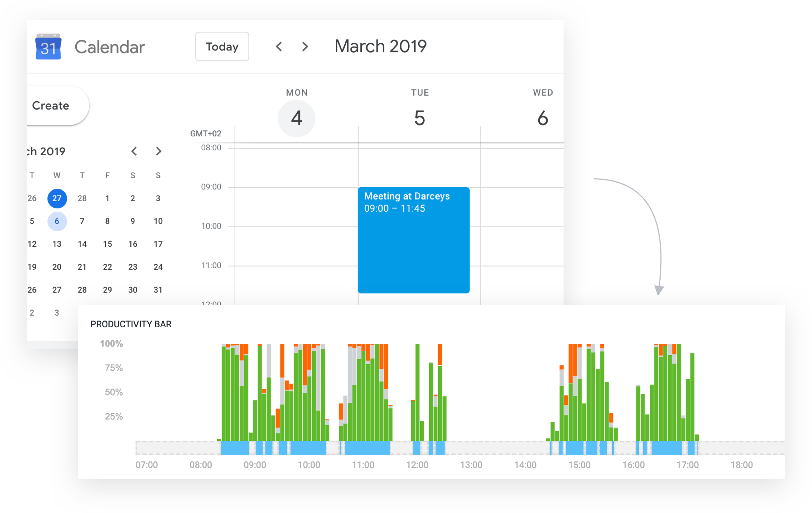Click the Today button
Image resolution: width=812 pixels, height=513 pixels.
click(222, 47)
